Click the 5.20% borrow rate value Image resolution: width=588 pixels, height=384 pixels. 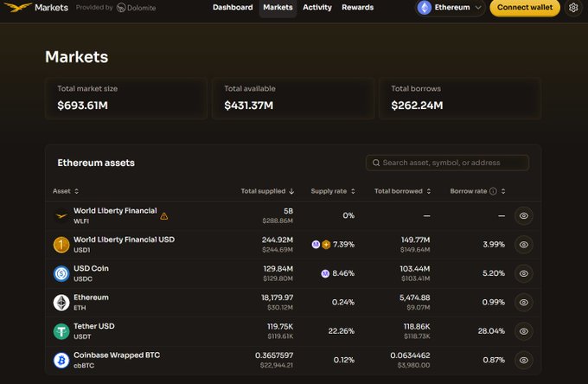click(494, 273)
